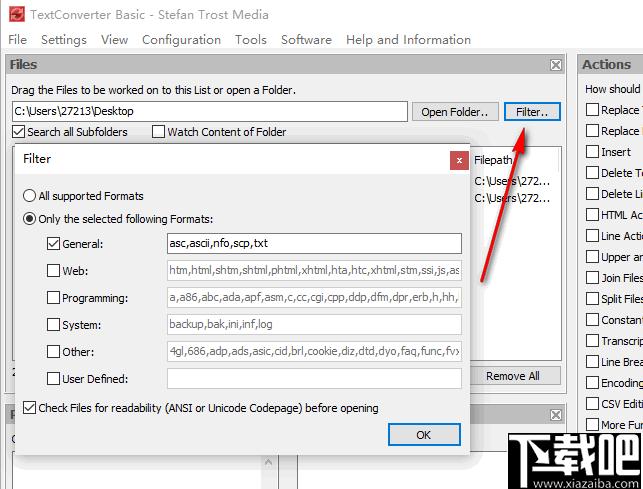
Task: Click the TextConverter app logo icon
Action: [x=13, y=14]
